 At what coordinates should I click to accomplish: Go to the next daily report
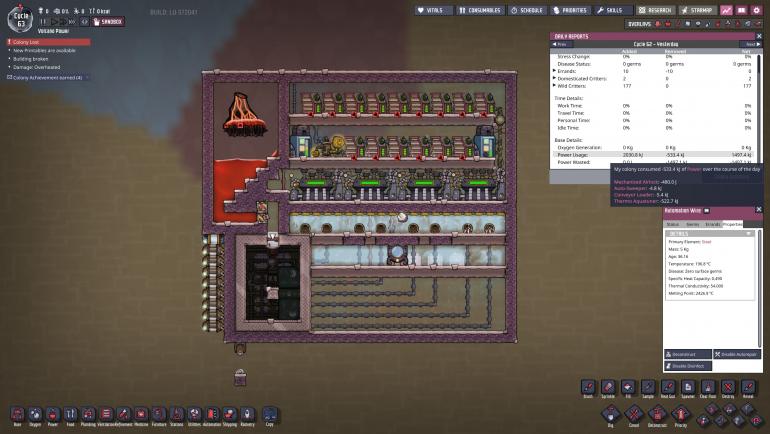(x=752, y=44)
